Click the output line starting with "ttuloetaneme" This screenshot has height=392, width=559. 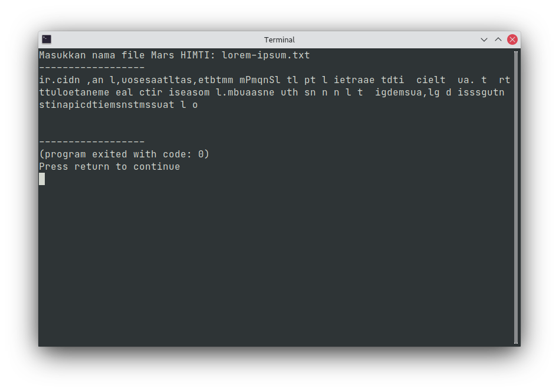(271, 93)
